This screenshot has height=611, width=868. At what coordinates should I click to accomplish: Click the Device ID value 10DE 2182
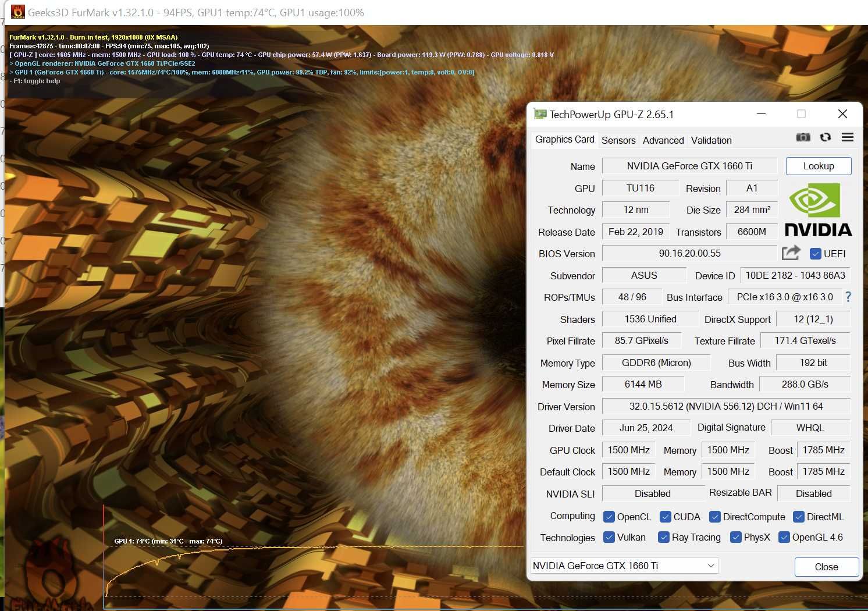pos(795,275)
